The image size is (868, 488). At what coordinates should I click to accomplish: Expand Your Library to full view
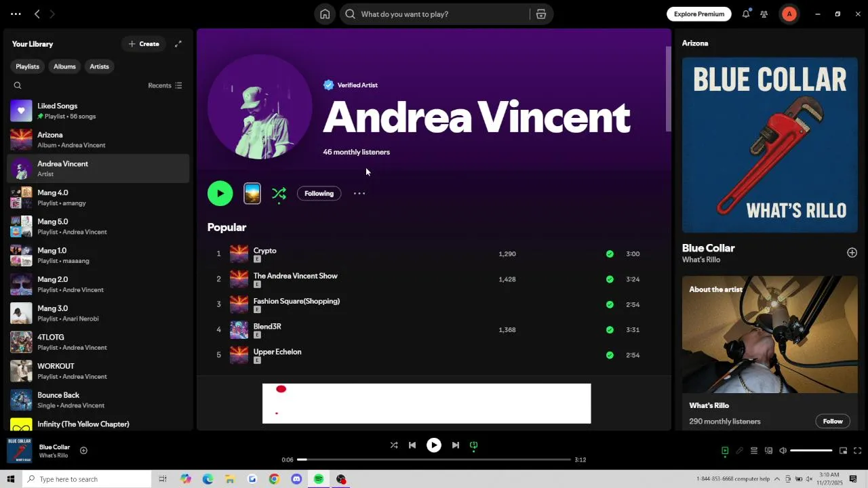click(178, 44)
